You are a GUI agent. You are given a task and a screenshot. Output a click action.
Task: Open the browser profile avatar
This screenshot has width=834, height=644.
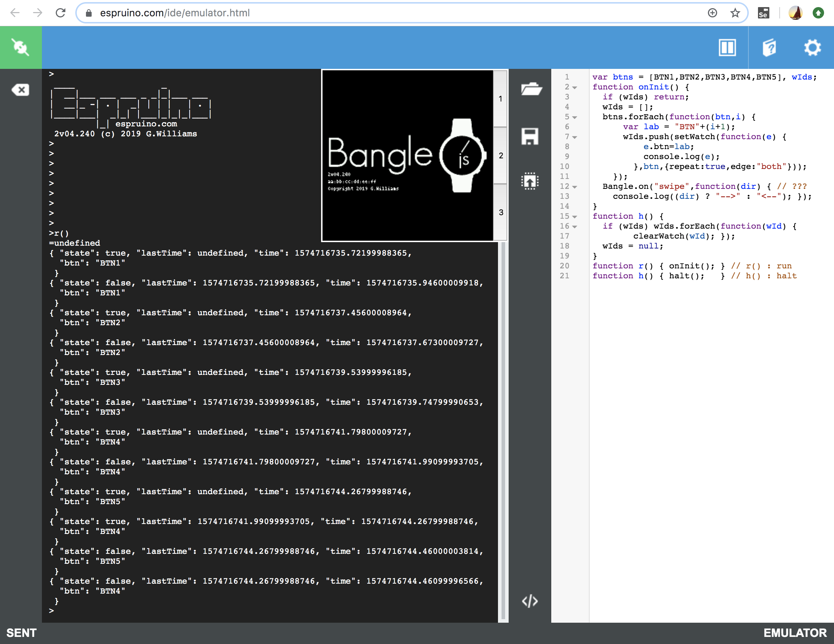(x=796, y=13)
